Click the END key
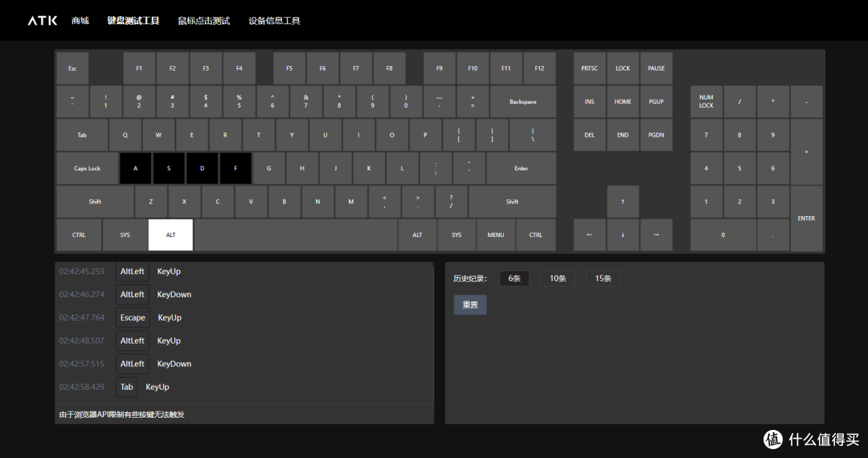This screenshot has height=458, width=868. (x=623, y=135)
